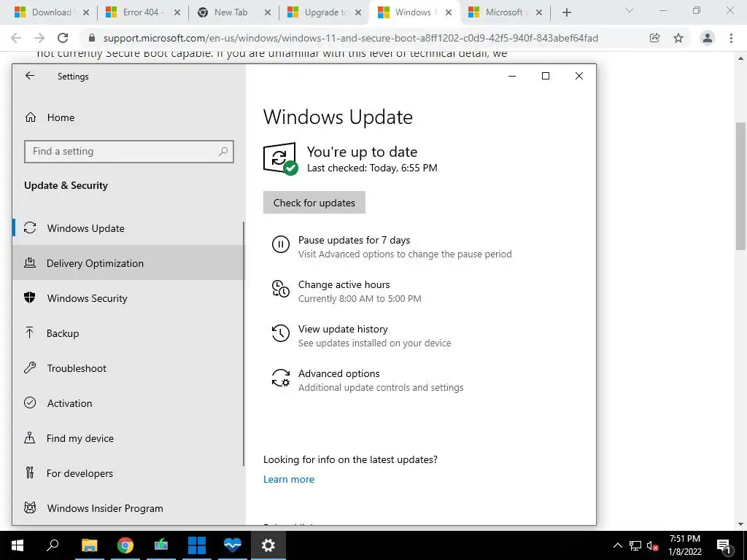Click the Advanced options gear icon
The height and width of the screenshot is (560, 747).
pos(281,378)
